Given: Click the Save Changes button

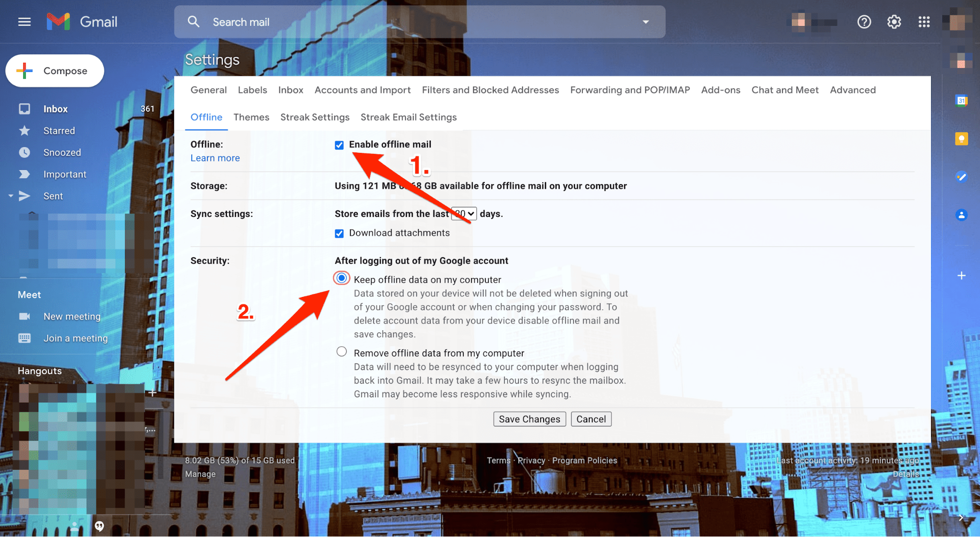Looking at the screenshot, I should point(529,418).
